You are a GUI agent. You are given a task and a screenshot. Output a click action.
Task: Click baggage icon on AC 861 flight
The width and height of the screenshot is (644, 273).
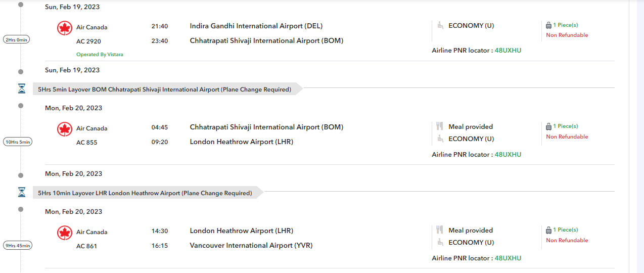[548, 230]
